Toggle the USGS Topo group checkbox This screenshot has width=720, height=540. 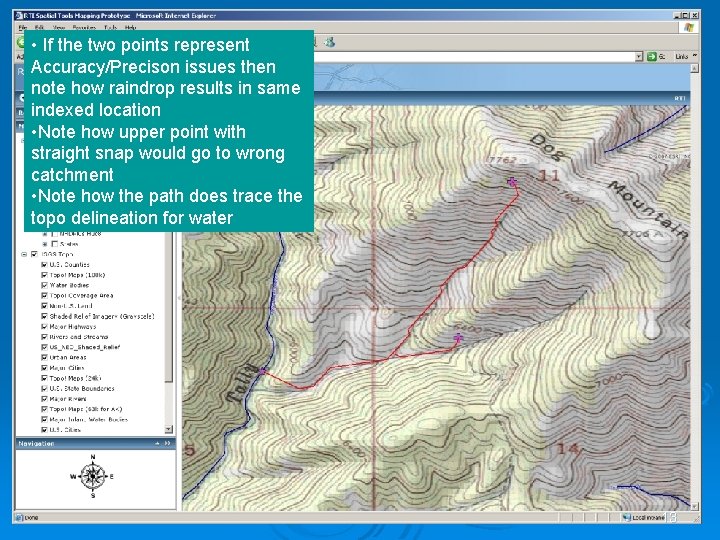point(34,254)
